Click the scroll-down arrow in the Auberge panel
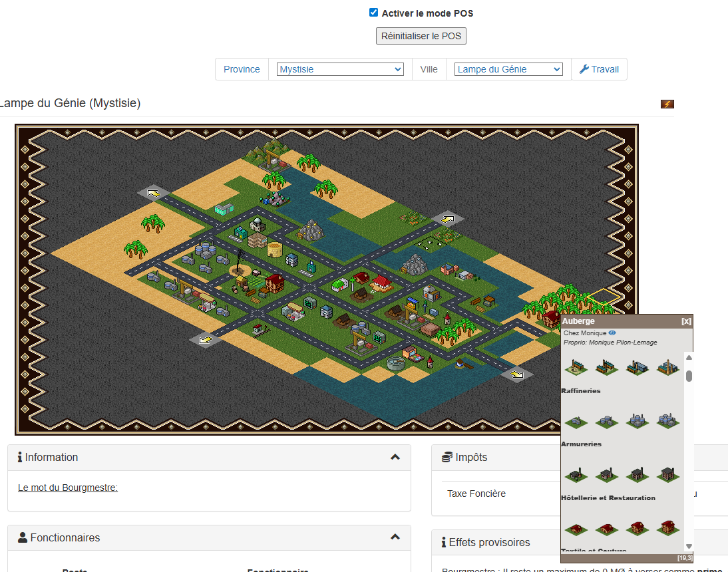Image resolution: width=728 pixels, height=572 pixels. 689,546
